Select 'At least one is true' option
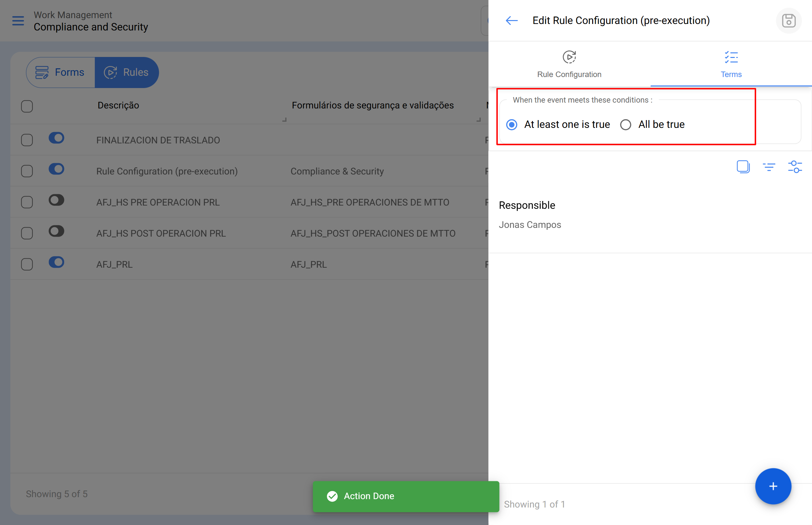 [x=512, y=125]
